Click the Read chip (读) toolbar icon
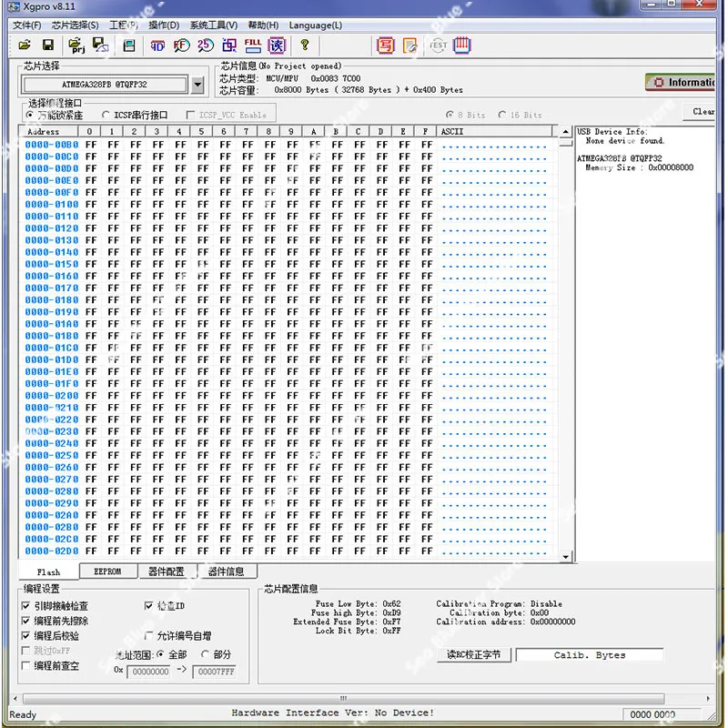 click(x=277, y=45)
